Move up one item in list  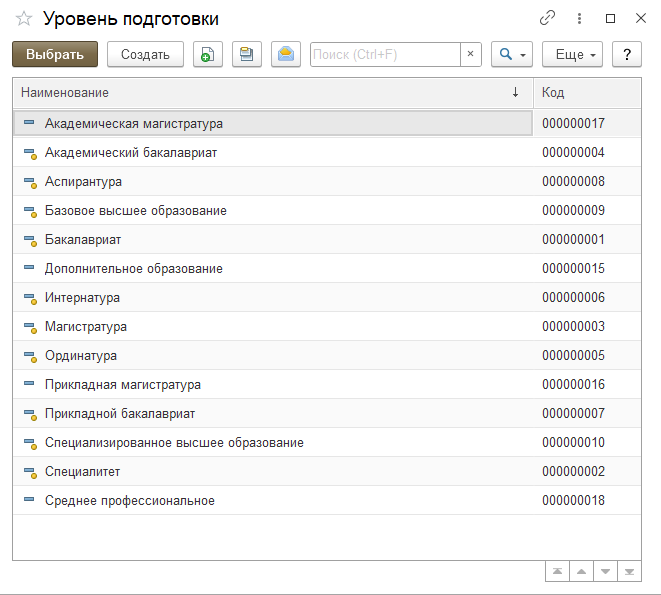tap(581, 571)
